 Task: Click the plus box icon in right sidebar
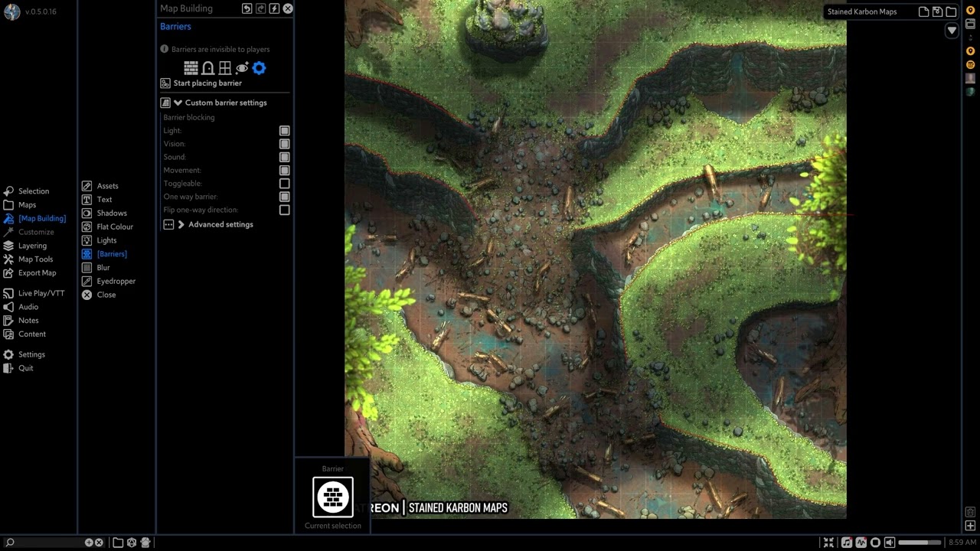[x=970, y=527]
